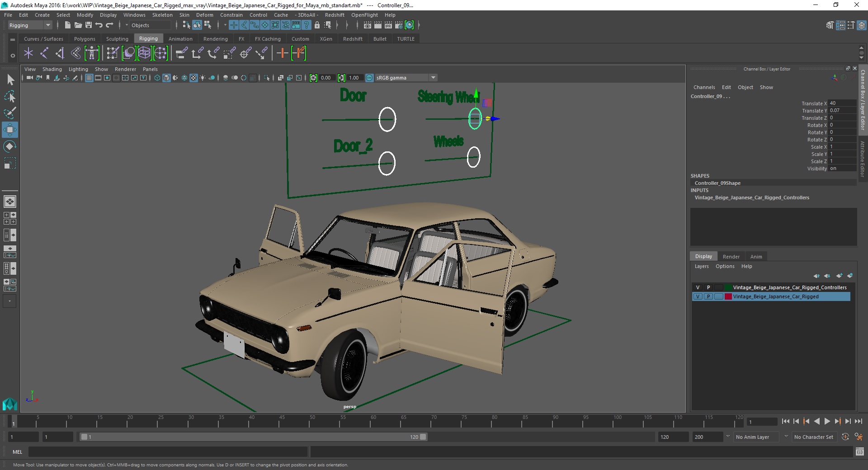Open the No Anim Layer dropdown
The height and width of the screenshot is (470, 868).
point(756,437)
